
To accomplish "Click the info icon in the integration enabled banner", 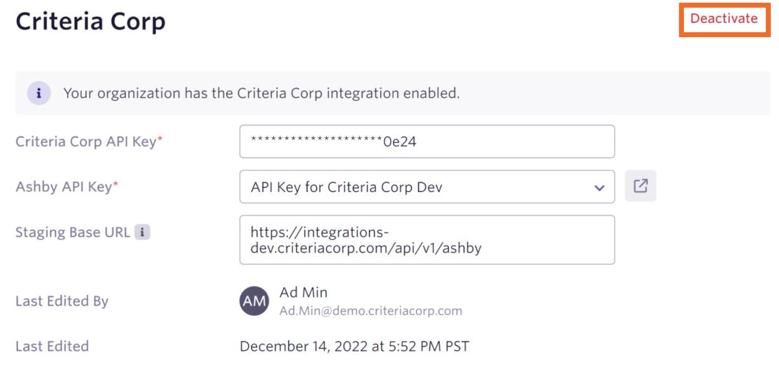I will [x=39, y=93].
